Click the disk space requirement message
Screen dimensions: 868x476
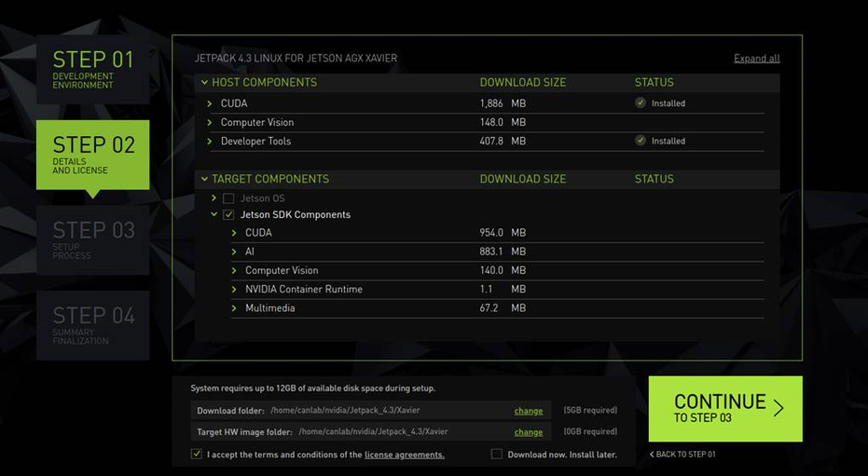[312, 388]
